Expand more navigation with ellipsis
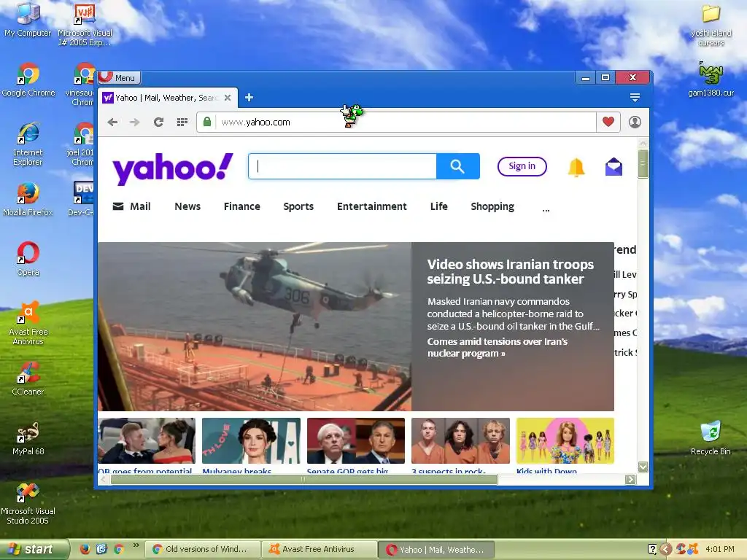 546,209
